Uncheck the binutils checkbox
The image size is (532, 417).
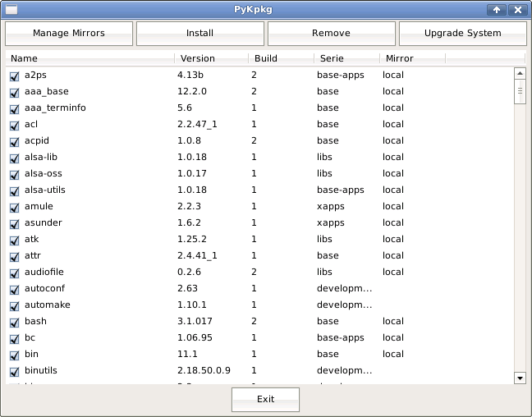(14, 372)
